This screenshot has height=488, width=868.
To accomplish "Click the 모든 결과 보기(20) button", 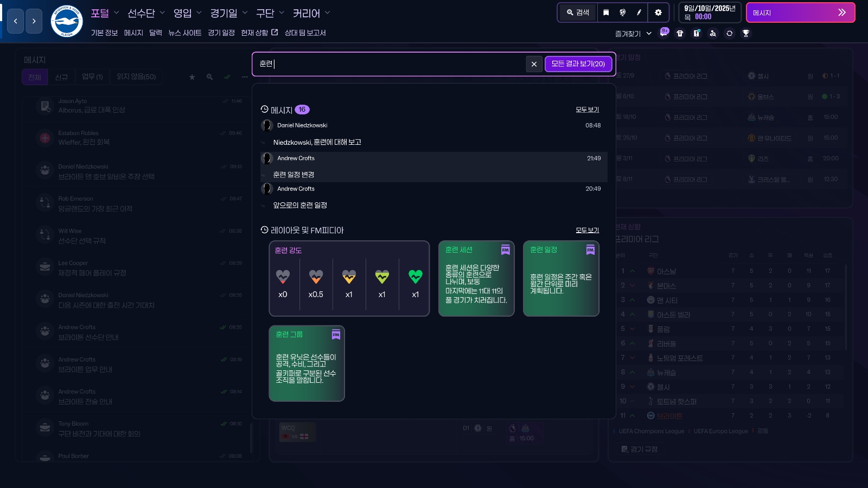I will [578, 64].
